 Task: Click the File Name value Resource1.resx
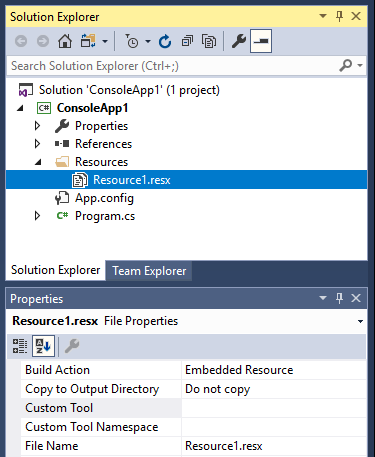pyautogui.click(x=224, y=446)
